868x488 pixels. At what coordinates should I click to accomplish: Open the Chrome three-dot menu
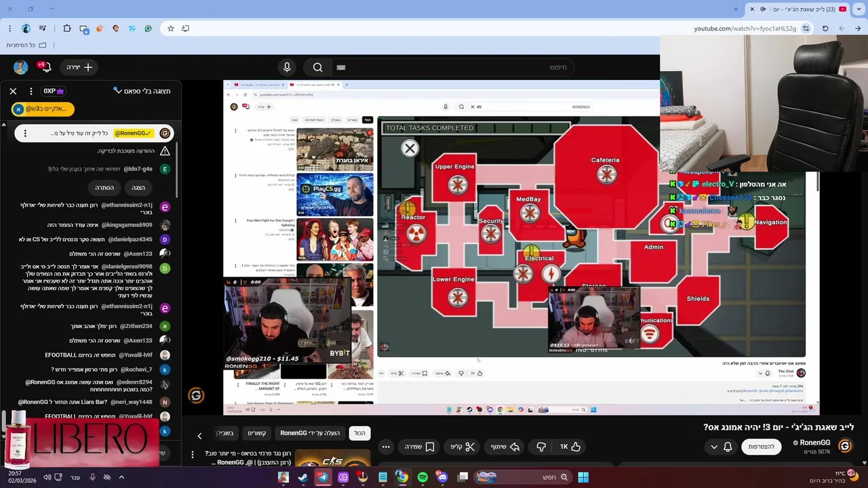tap(9, 28)
